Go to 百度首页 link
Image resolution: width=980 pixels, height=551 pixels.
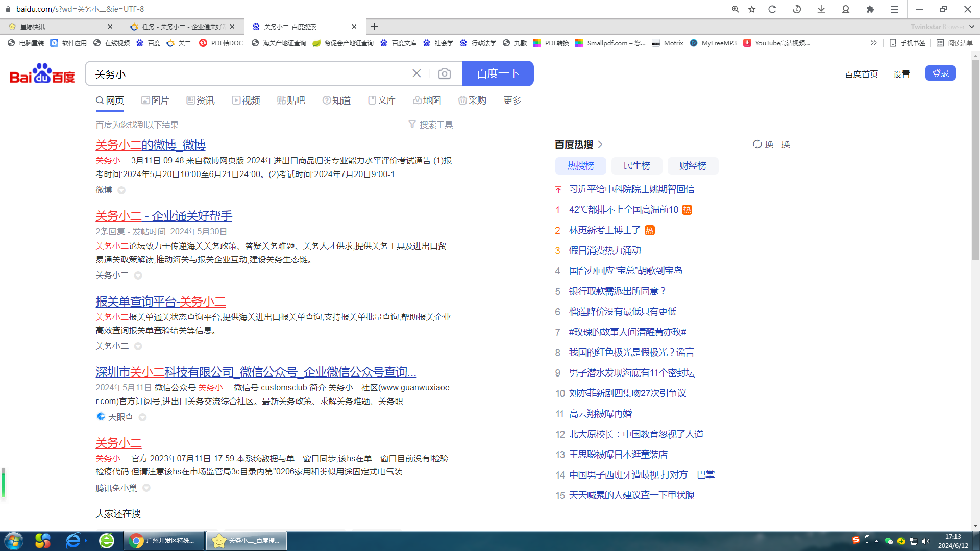coord(862,74)
